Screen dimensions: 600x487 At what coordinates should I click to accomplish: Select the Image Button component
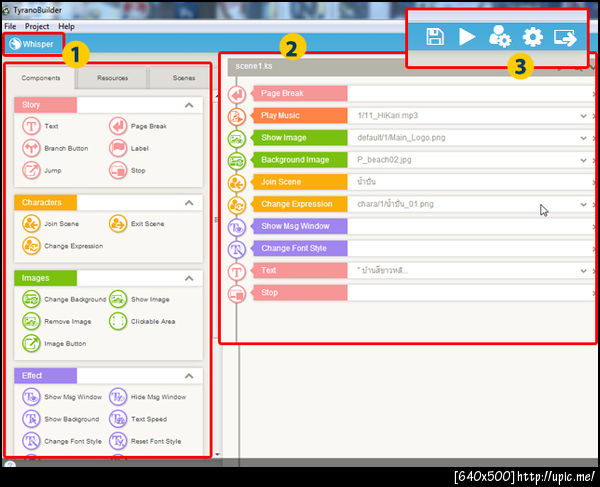click(54, 344)
